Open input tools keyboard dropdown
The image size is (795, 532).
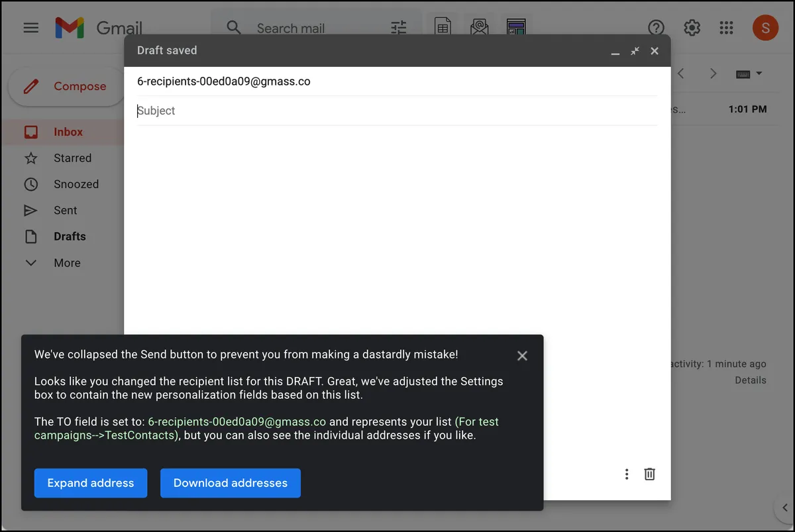749,74
